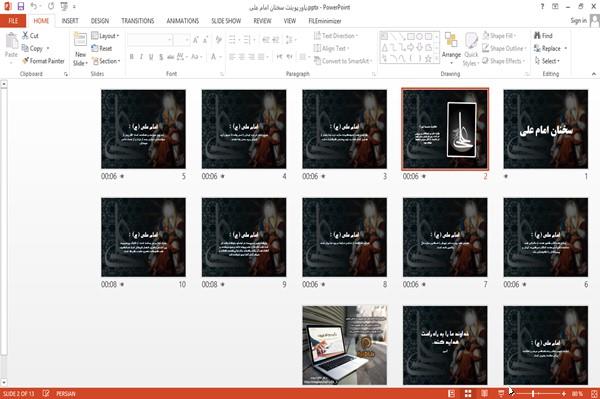Switch to the INSERT tab
The width and height of the screenshot is (600, 399).
pyautogui.click(x=70, y=21)
